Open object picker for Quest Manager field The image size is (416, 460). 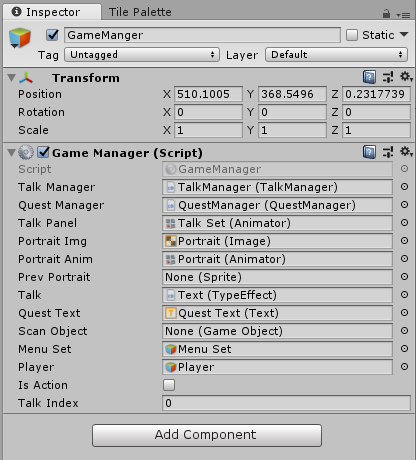(x=404, y=205)
